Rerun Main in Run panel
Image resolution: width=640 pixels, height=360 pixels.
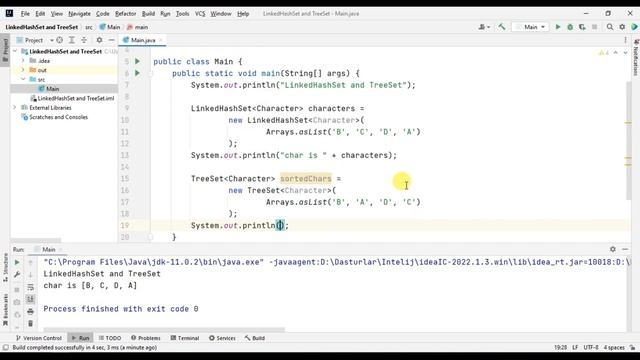tap(17, 262)
